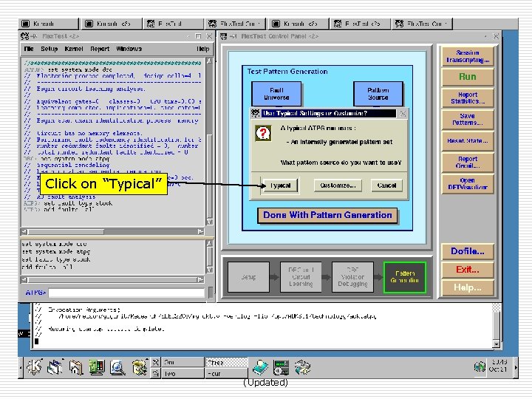Click the teal floppy drive panel icon

260,367
